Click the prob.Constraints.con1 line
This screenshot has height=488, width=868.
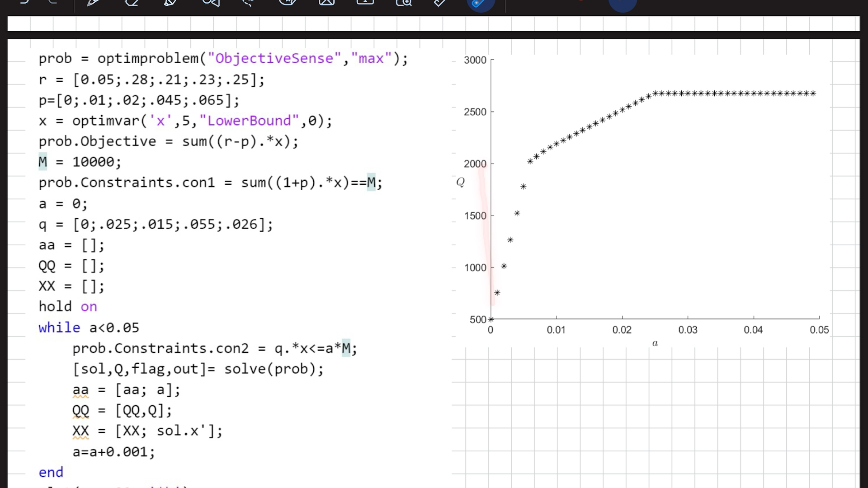pyautogui.click(x=211, y=183)
